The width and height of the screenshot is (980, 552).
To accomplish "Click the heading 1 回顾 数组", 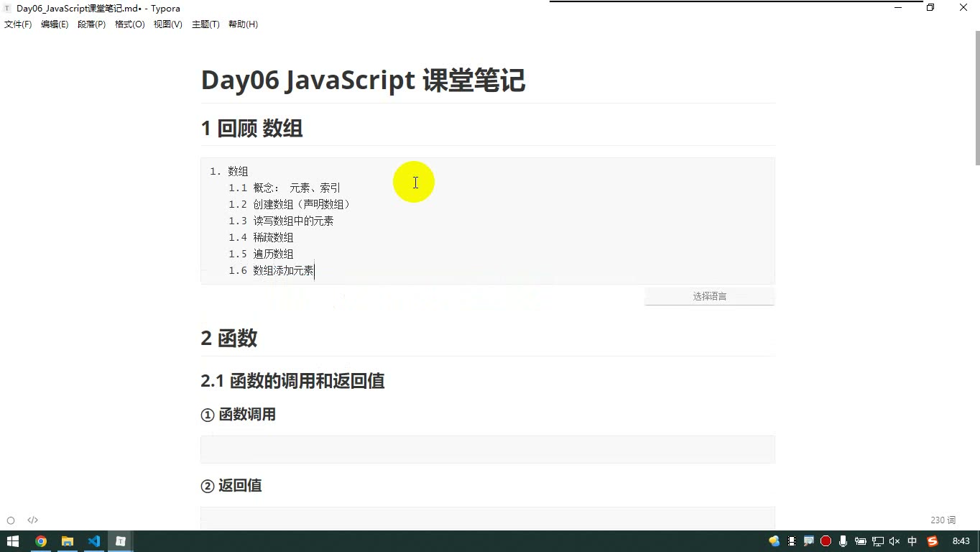I will pos(251,129).
